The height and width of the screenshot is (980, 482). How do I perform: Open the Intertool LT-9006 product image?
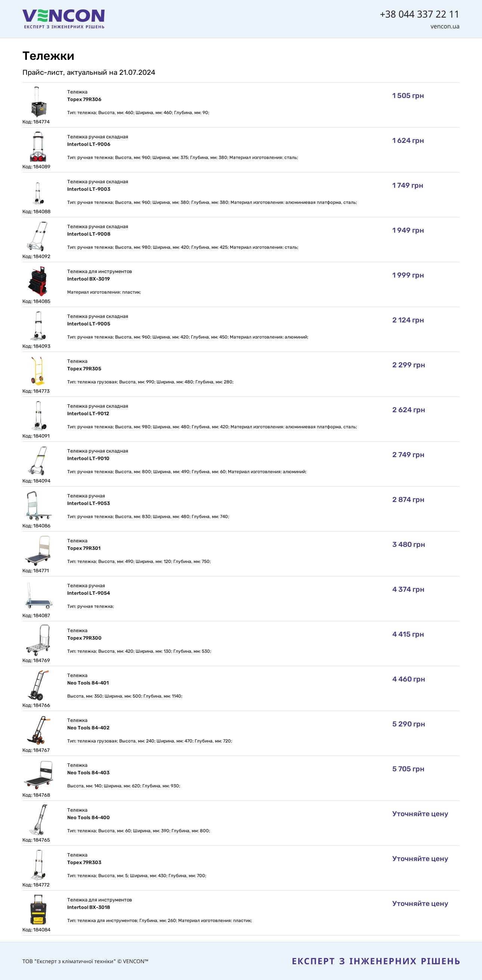(38, 147)
